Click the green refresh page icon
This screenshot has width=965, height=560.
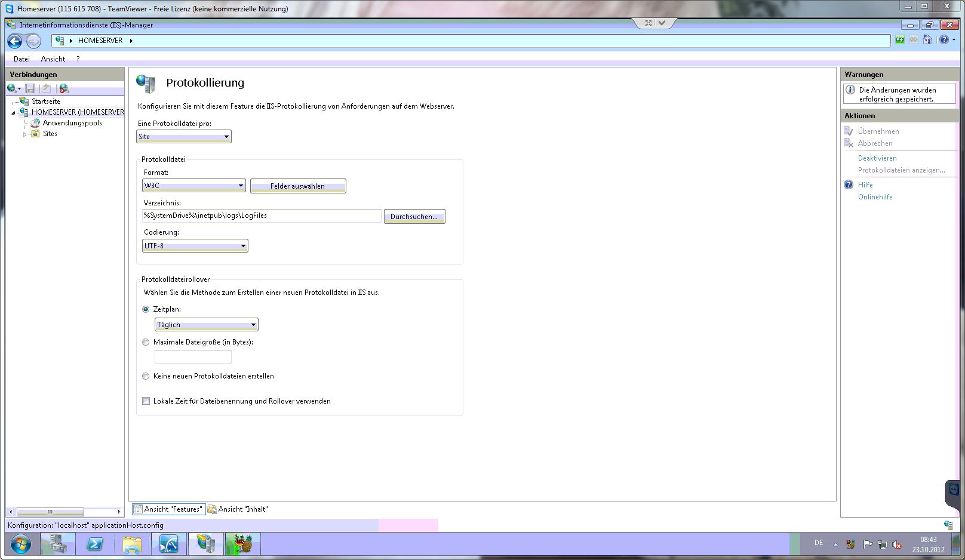[x=899, y=40]
